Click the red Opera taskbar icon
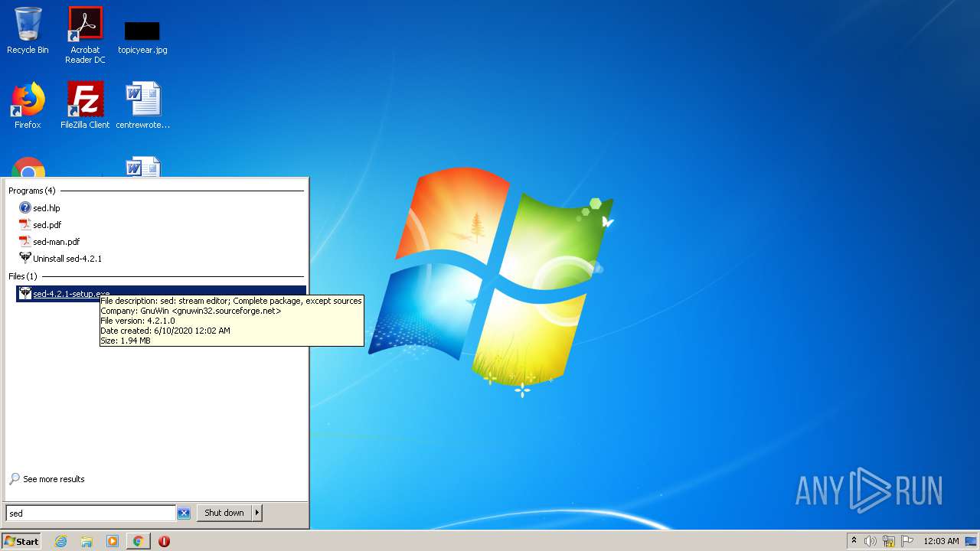This screenshot has height=551, width=980. [x=164, y=541]
